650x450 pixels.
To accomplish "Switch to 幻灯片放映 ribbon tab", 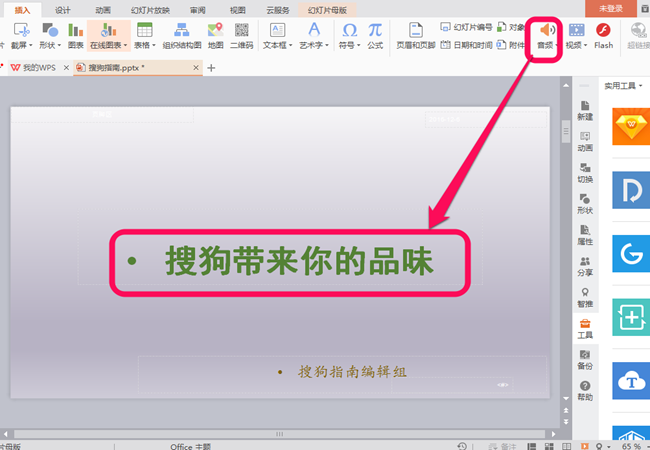I will tap(150, 10).
